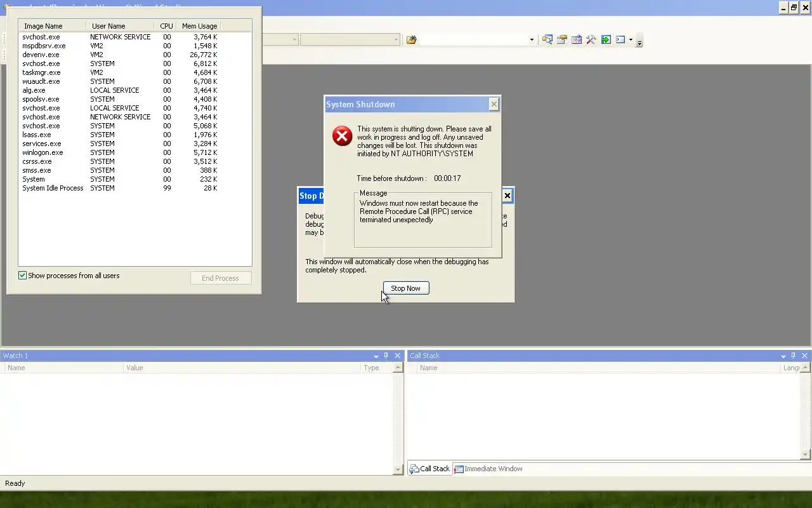Expand the Command Window icon's dropdown arrow
Image resolution: width=812 pixels, height=508 pixels.
pos(631,39)
